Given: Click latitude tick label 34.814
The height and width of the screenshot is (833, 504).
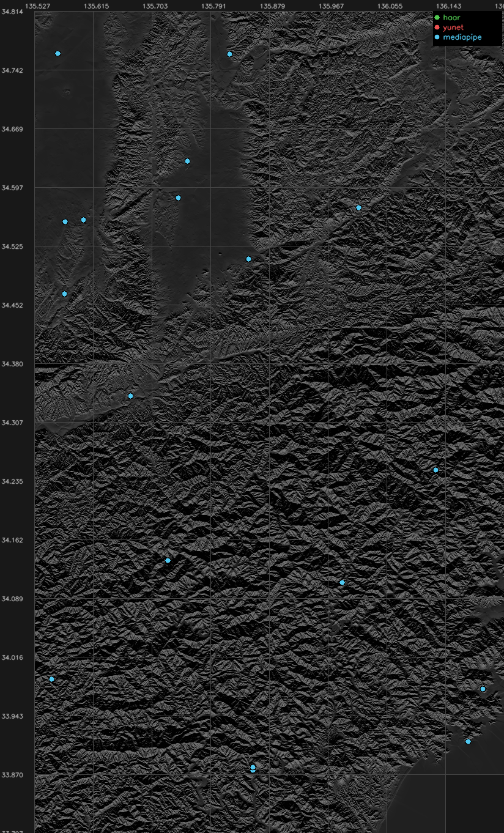Looking at the screenshot, I should tap(12, 12).
